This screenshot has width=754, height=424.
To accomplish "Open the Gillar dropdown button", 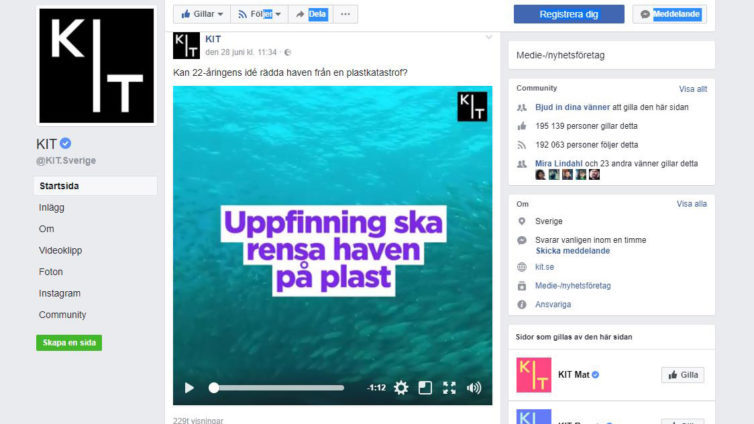I will coord(202,14).
